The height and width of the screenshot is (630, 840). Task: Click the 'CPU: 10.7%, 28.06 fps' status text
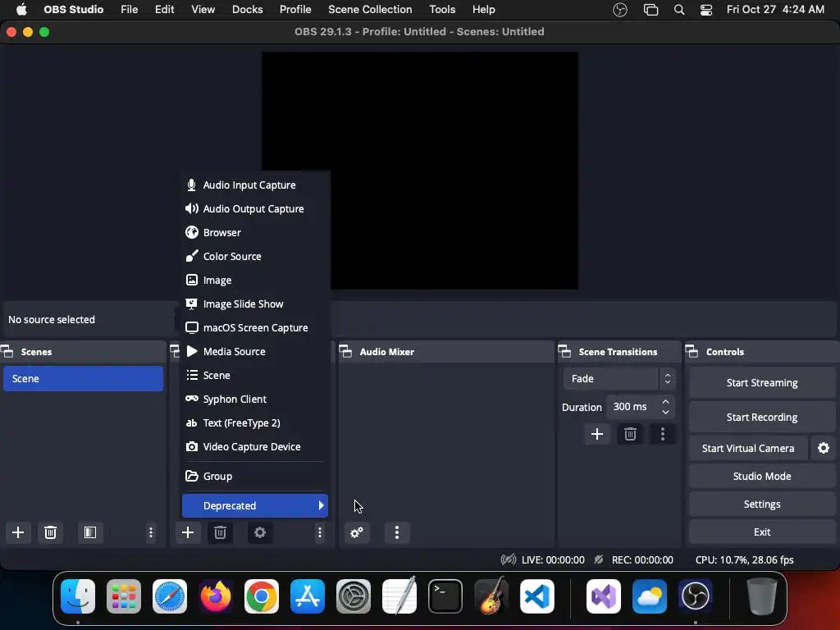click(x=744, y=559)
